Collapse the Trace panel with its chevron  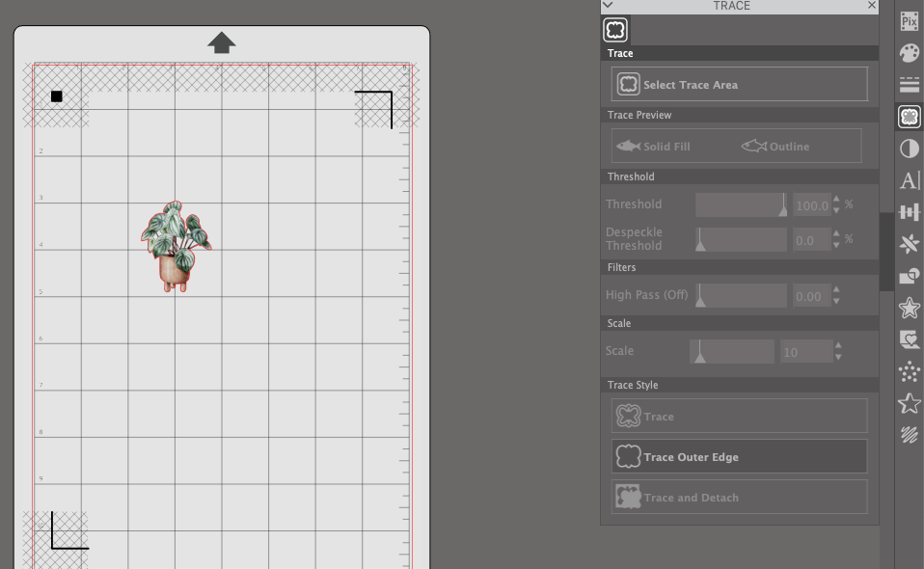(609, 5)
